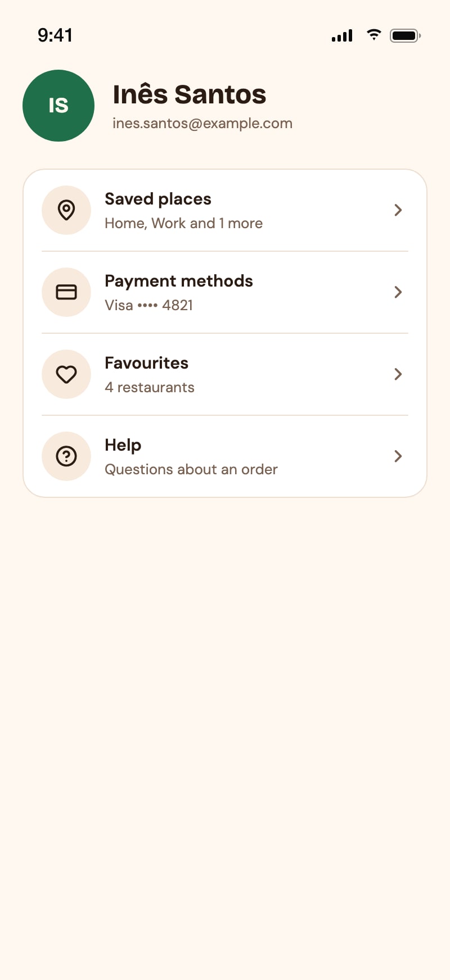450x980 pixels.
Task: Tap the cellular signal bars icon
Action: click(342, 35)
